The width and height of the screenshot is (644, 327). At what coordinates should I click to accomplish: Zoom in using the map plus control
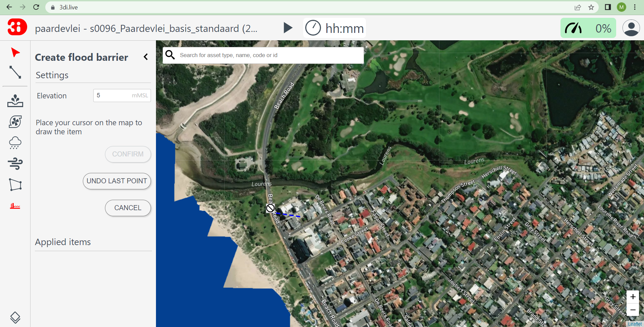pyautogui.click(x=633, y=297)
